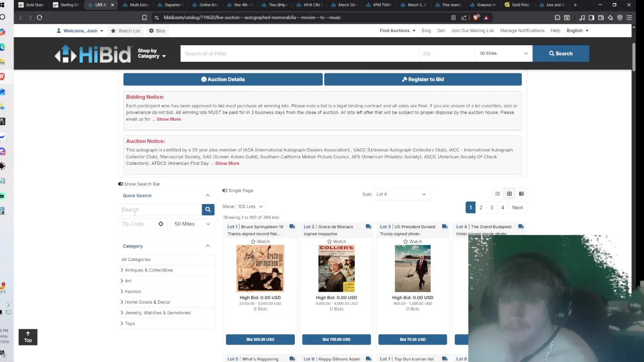Switch to the Gold Gram browser tab
Viewport: 644px width, 362px height.
click(32, 5)
